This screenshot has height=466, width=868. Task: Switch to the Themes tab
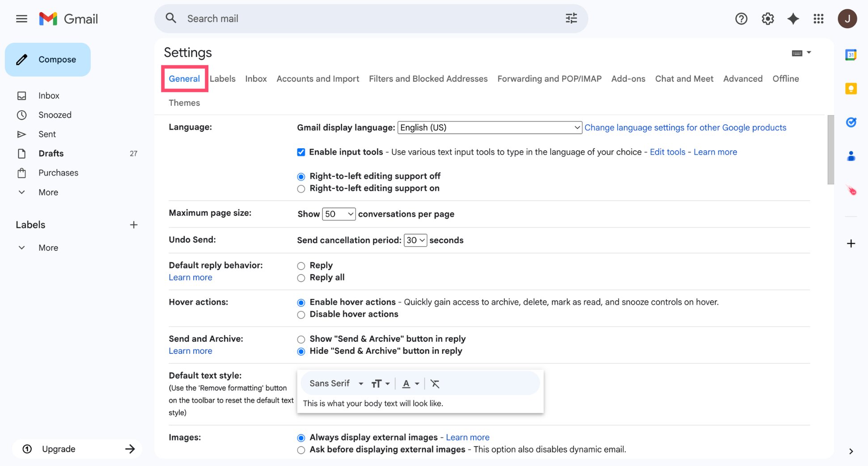[184, 103]
